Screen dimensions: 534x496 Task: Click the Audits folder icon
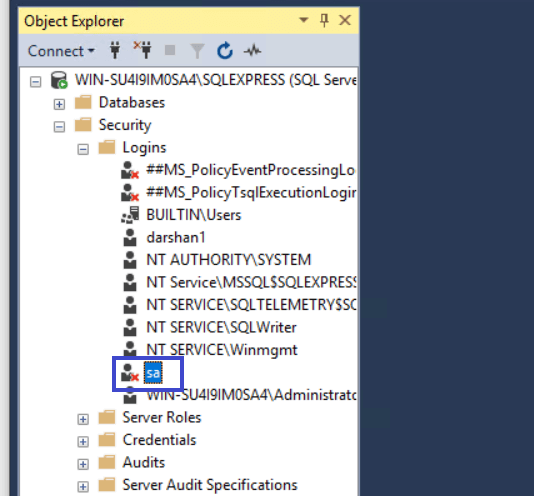pyautogui.click(x=107, y=462)
